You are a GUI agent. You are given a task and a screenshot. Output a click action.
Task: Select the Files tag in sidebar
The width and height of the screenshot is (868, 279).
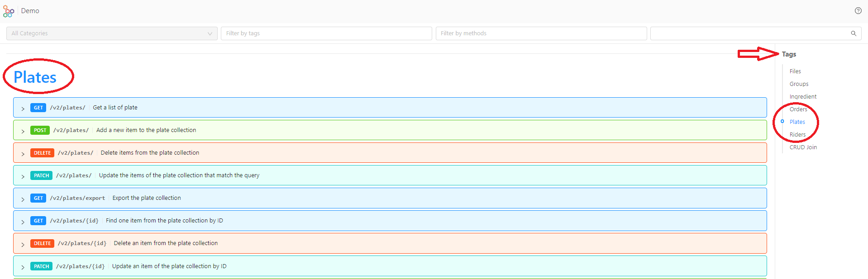click(x=795, y=71)
